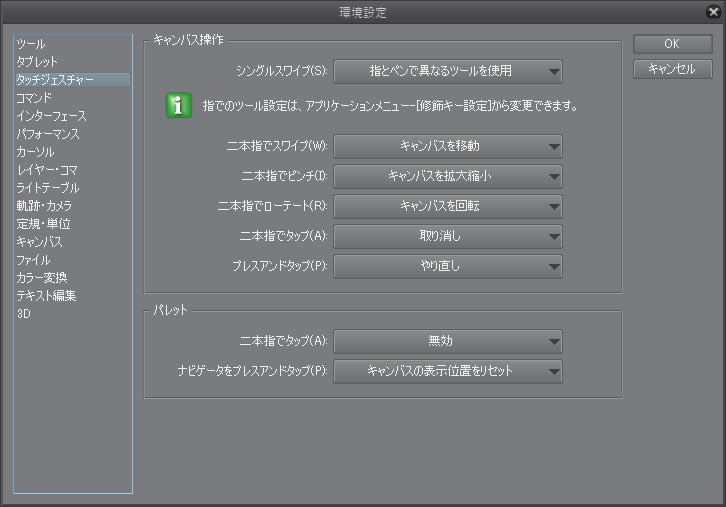Click the キャンバス操作 group heading
This screenshot has width=726, height=507.
coord(188,40)
